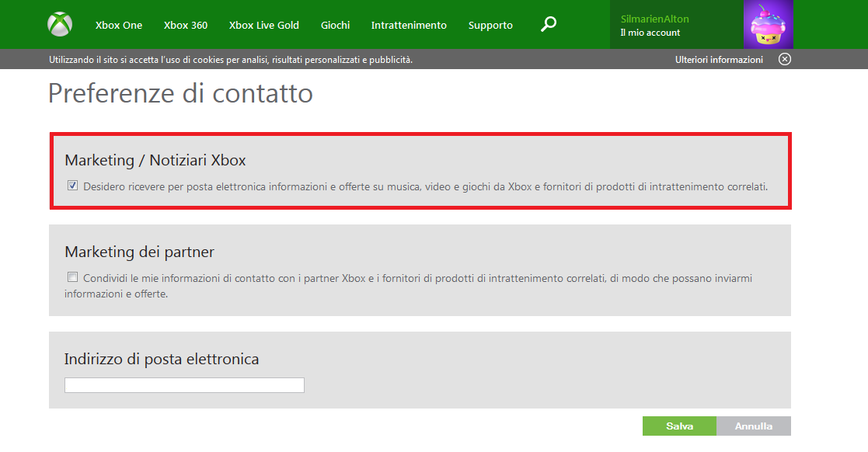Image resolution: width=868 pixels, height=452 pixels.
Task: Open the Ulteriori informazioni cookie link
Action: tap(719, 60)
